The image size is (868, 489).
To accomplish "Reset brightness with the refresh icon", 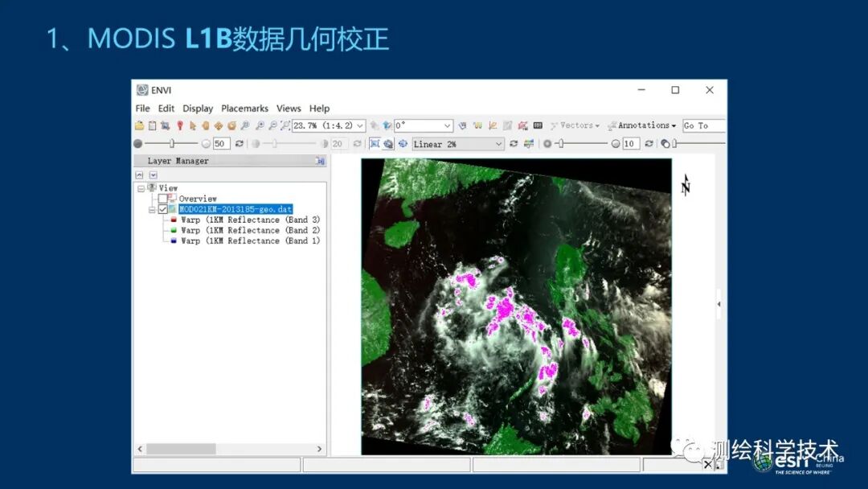I will pos(240,143).
